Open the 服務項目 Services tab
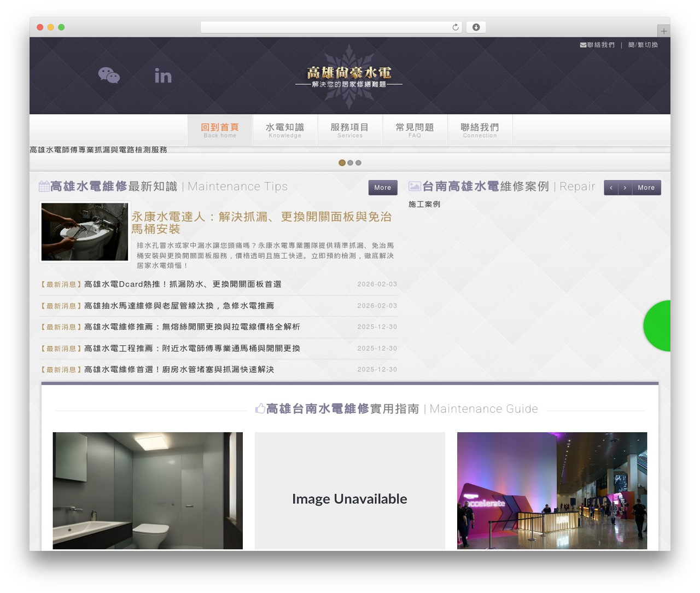 (350, 130)
